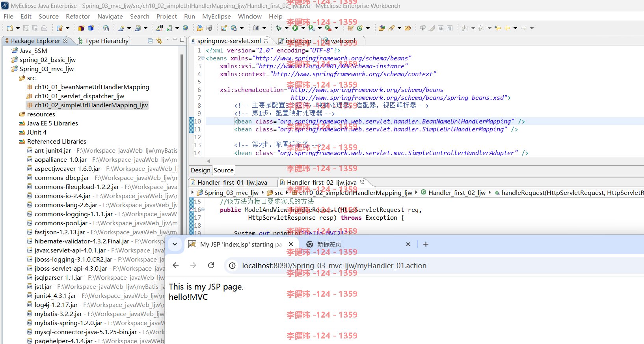
Task: Toggle Link with Editor in Package Explorer
Action: (159, 41)
